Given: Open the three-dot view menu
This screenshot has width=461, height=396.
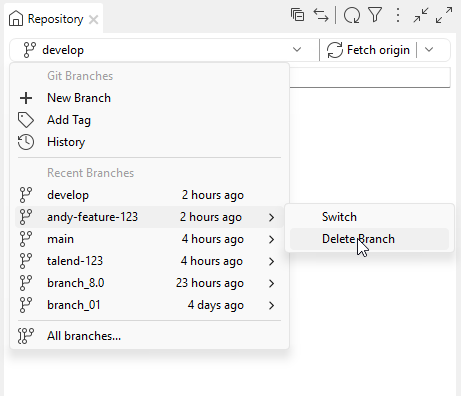Looking at the screenshot, I should [x=397, y=15].
